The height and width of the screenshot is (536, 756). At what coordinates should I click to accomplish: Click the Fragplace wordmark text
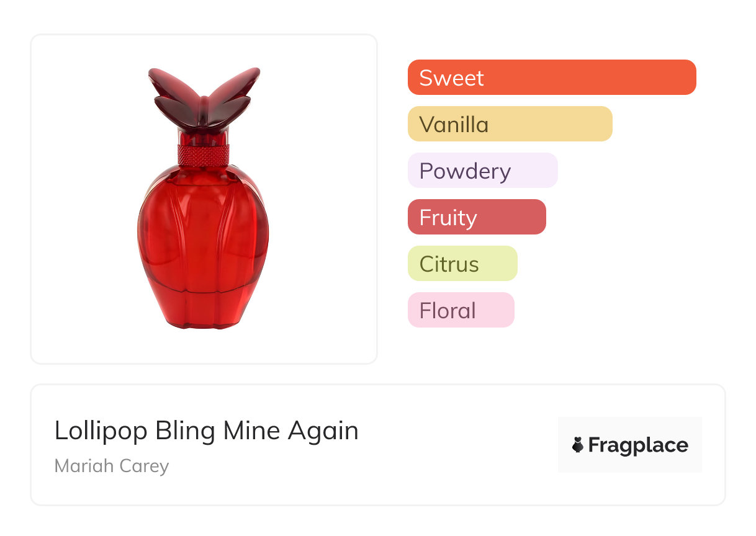638,445
